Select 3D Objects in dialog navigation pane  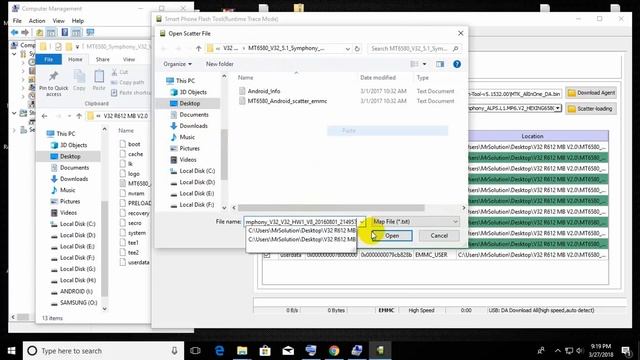point(193,92)
